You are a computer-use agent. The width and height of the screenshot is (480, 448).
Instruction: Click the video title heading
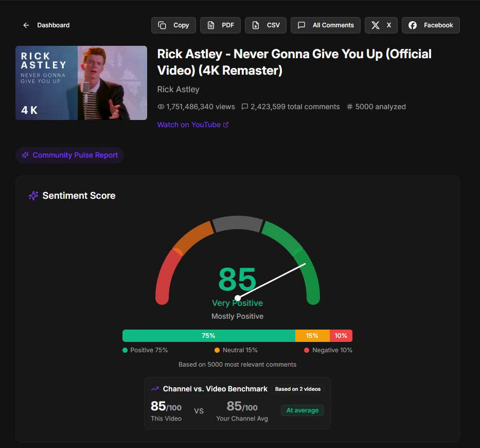click(x=294, y=62)
